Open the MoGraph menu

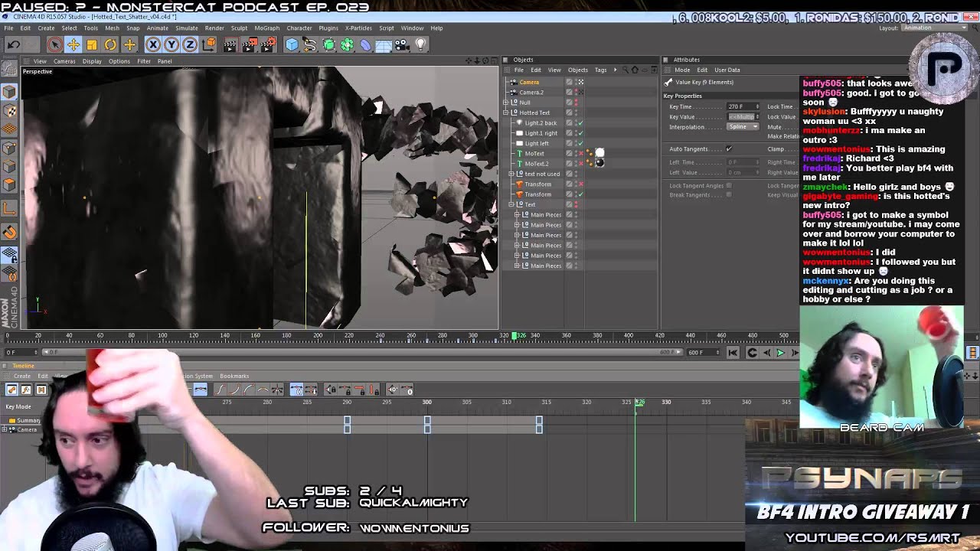pos(267,28)
